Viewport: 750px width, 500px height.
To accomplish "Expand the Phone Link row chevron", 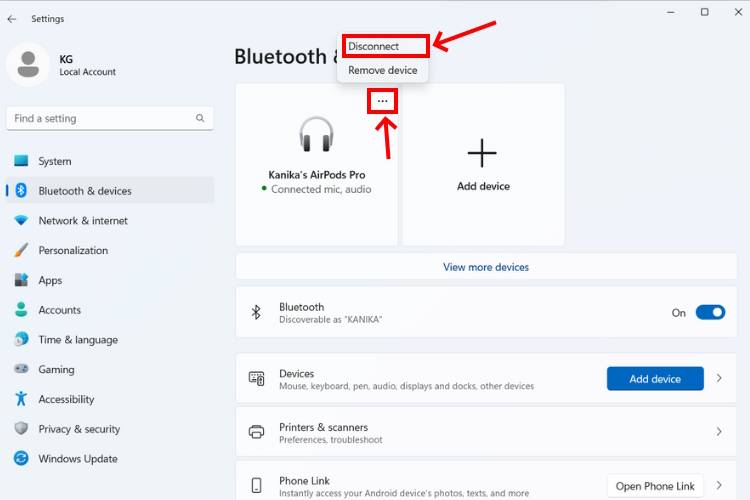I will pos(719,485).
